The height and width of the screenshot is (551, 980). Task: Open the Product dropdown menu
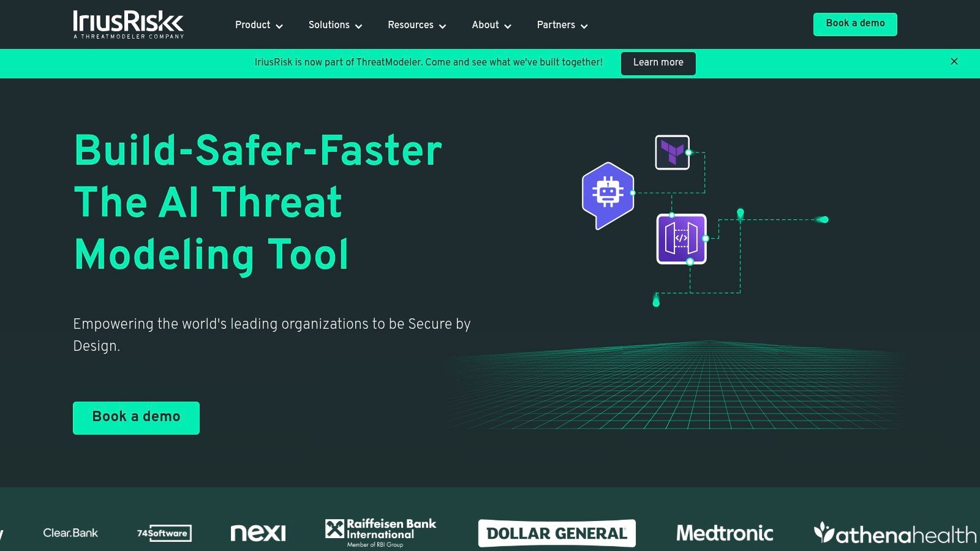[259, 25]
